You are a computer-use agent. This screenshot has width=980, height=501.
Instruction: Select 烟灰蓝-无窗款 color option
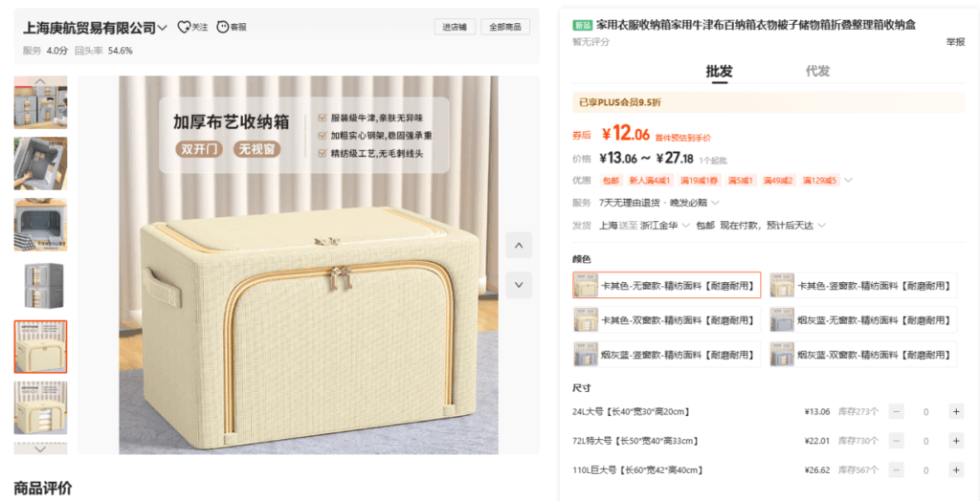tap(863, 320)
